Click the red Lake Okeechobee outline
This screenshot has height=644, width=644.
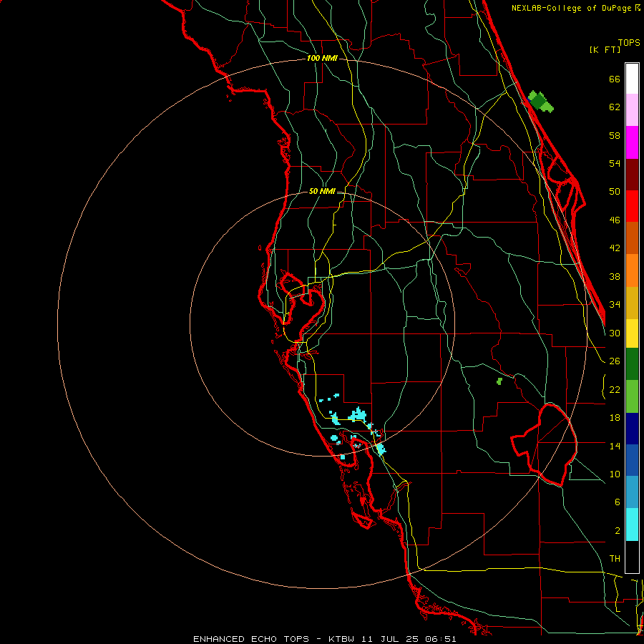point(545,444)
